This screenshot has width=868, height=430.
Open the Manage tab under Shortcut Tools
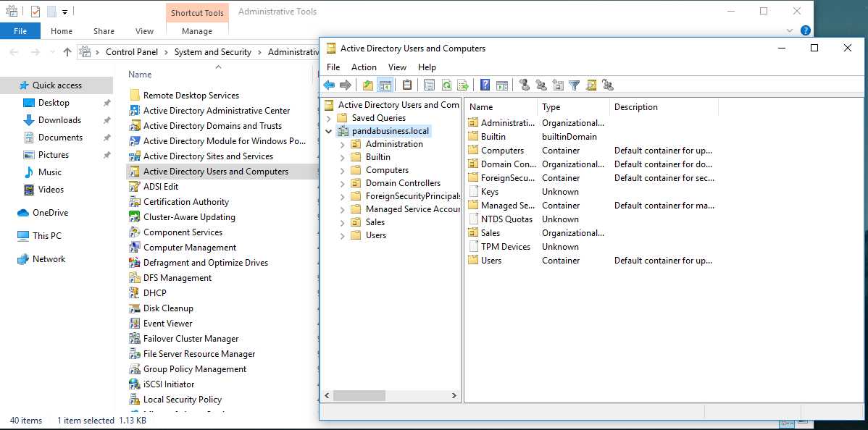[x=197, y=31]
